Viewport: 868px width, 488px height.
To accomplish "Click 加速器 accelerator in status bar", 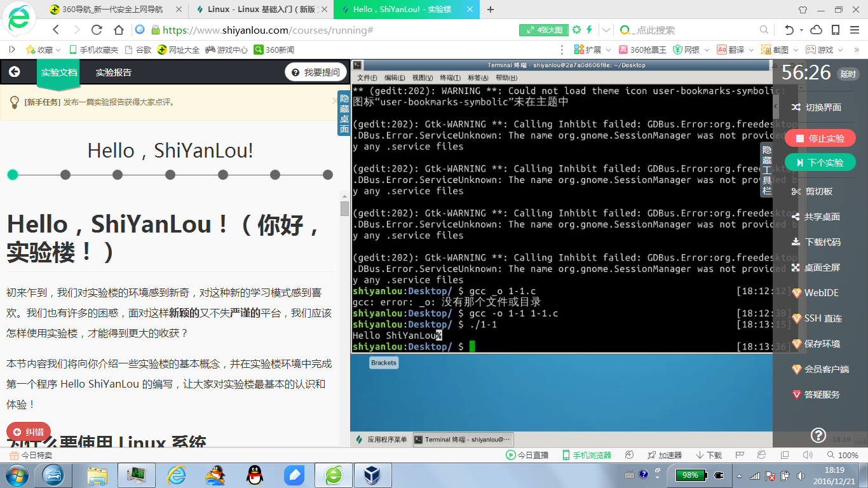I will point(664,455).
